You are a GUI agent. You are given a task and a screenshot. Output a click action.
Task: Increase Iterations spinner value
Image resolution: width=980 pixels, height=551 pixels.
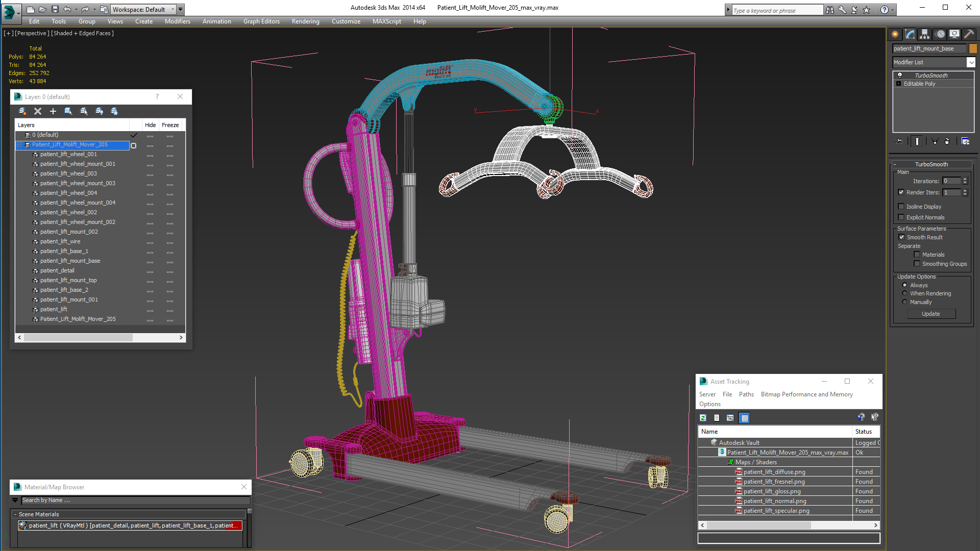(x=965, y=179)
